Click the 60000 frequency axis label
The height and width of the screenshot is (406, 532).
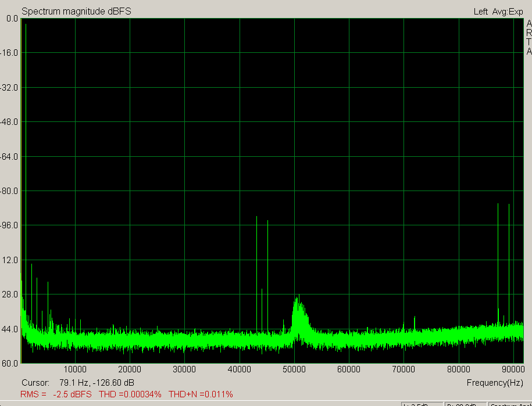349,369
